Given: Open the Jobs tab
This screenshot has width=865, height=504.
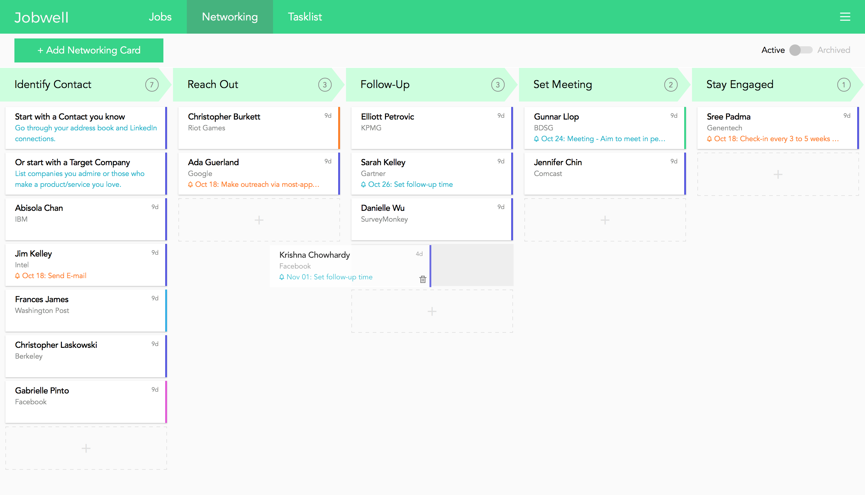Looking at the screenshot, I should click(x=160, y=17).
